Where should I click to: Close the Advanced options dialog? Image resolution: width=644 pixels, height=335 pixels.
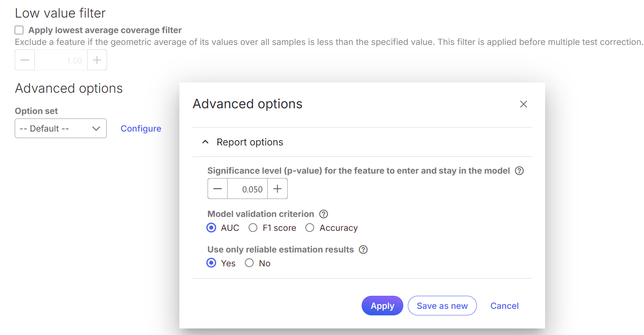pyautogui.click(x=523, y=104)
